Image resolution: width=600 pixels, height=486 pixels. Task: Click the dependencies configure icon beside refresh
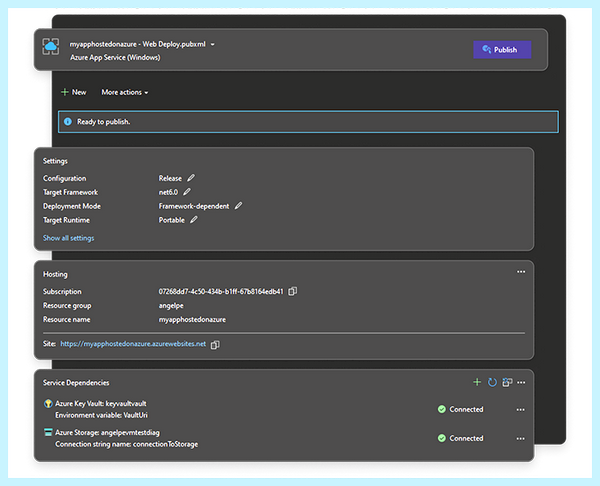coord(507,382)
